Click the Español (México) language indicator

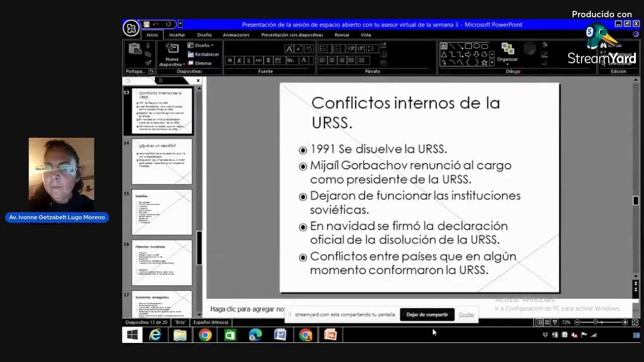click(211, 322)
